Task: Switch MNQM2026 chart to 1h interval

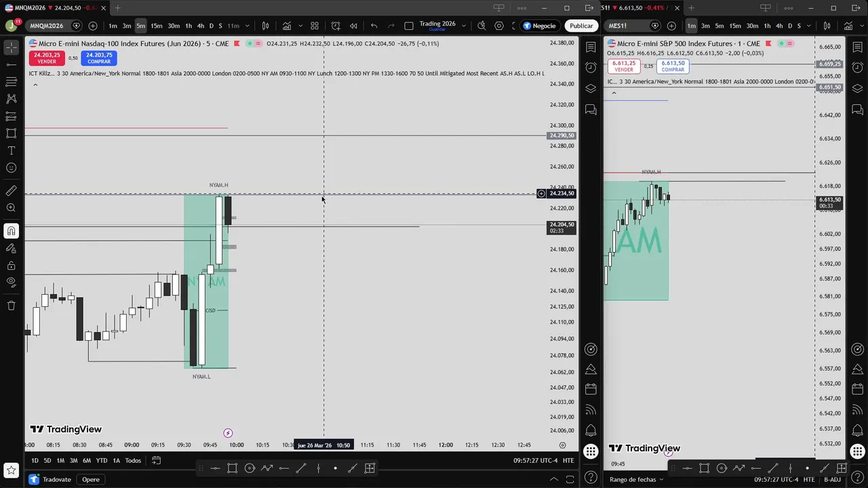Action: pos(189,26)
